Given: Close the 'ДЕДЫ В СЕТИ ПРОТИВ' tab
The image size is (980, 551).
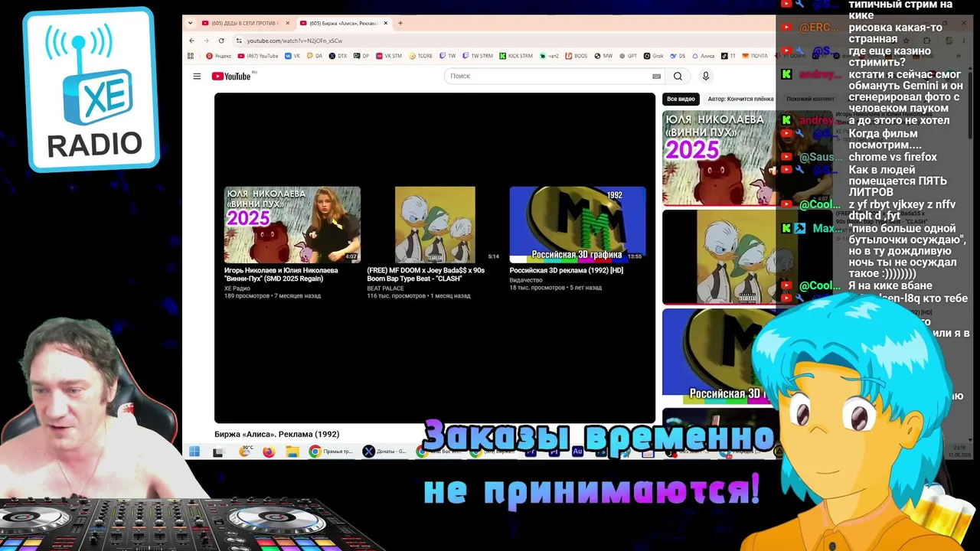Looking at the screenshot, I should [x=288, y=23].
